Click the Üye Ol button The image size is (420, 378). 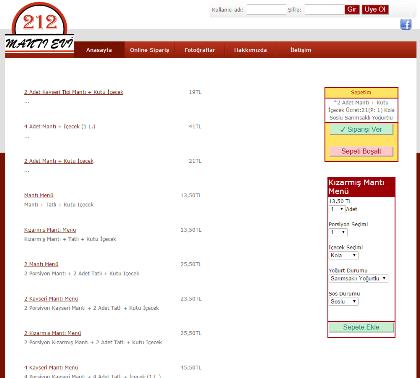[x=375, y=10]
